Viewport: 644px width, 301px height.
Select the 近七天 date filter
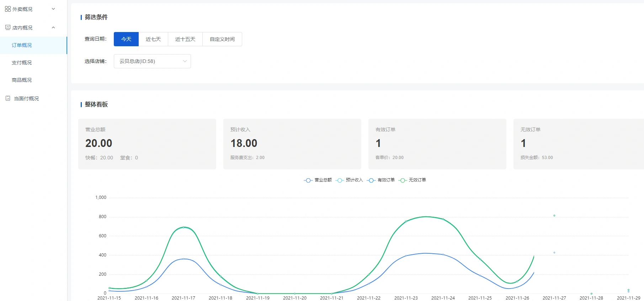(153, 39)
